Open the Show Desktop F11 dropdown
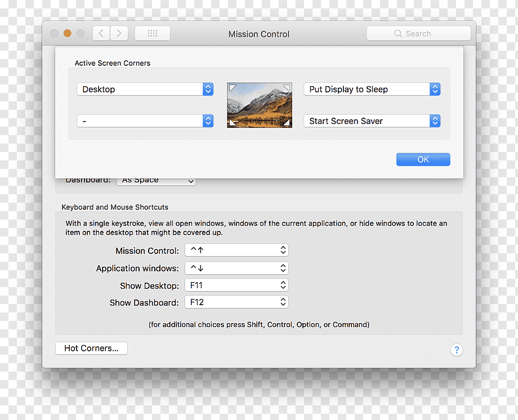The height and width of the screenshot is (420, 518). pos(236,285)
